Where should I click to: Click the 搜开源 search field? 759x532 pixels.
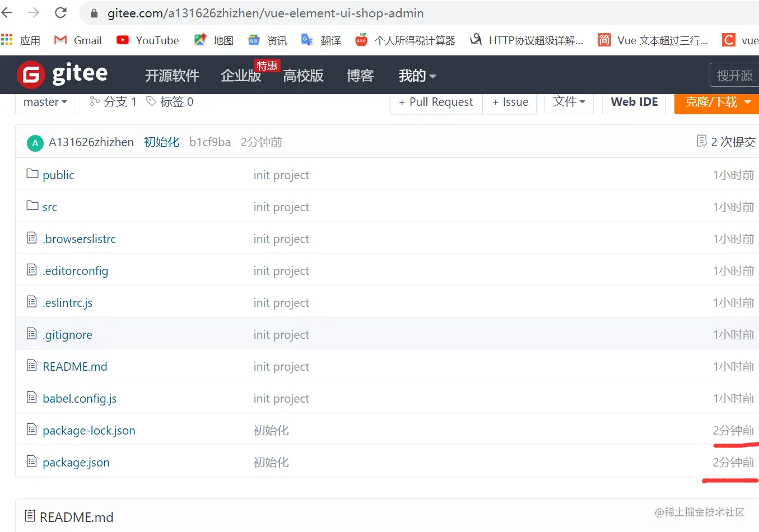[734, 75]
